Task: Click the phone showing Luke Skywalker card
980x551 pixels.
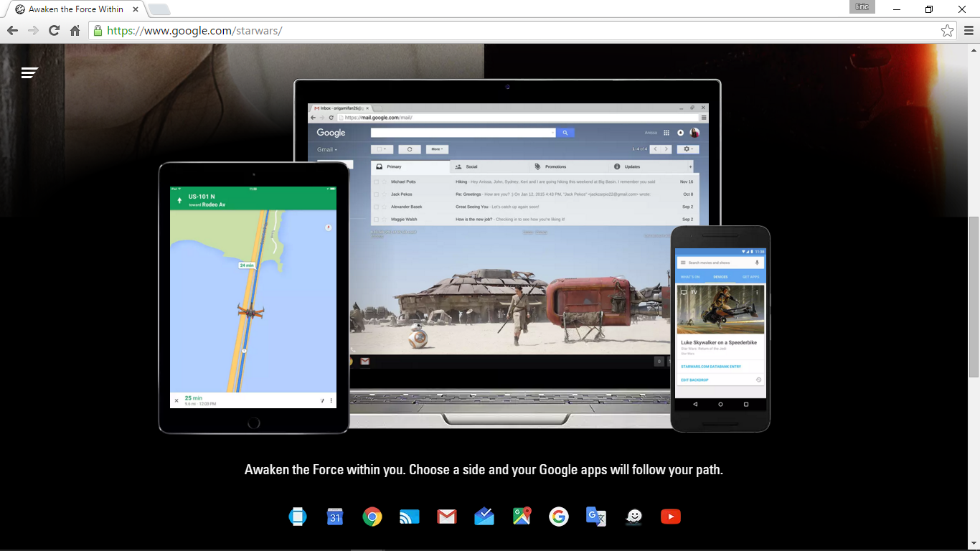Action: click(720, 329)
